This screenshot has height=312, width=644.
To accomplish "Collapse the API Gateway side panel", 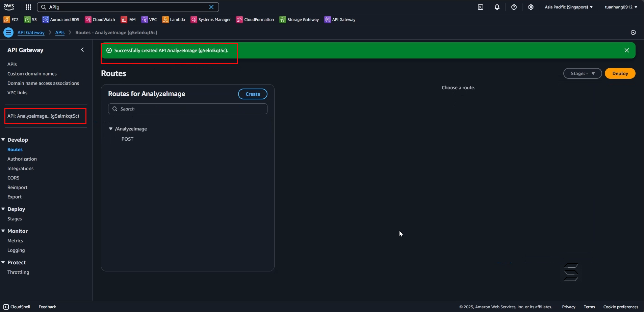I will (x=82, y=50).
